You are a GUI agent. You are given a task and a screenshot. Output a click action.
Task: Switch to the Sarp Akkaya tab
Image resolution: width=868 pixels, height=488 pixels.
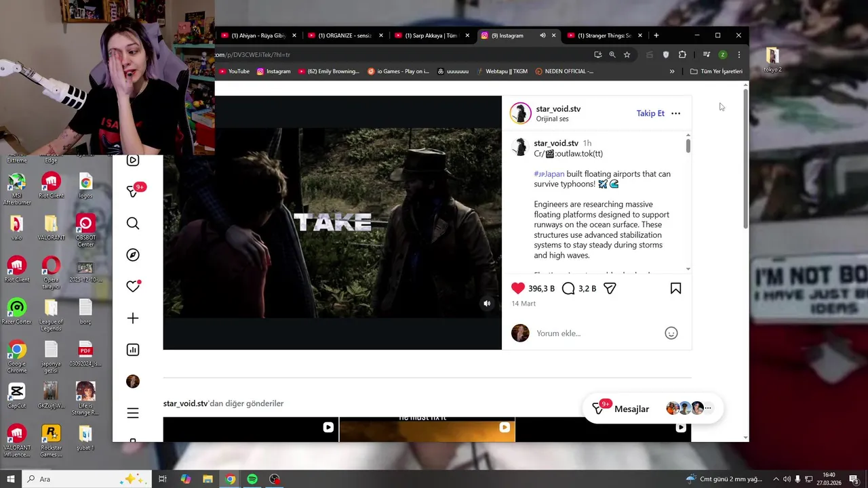pos(431,35)
